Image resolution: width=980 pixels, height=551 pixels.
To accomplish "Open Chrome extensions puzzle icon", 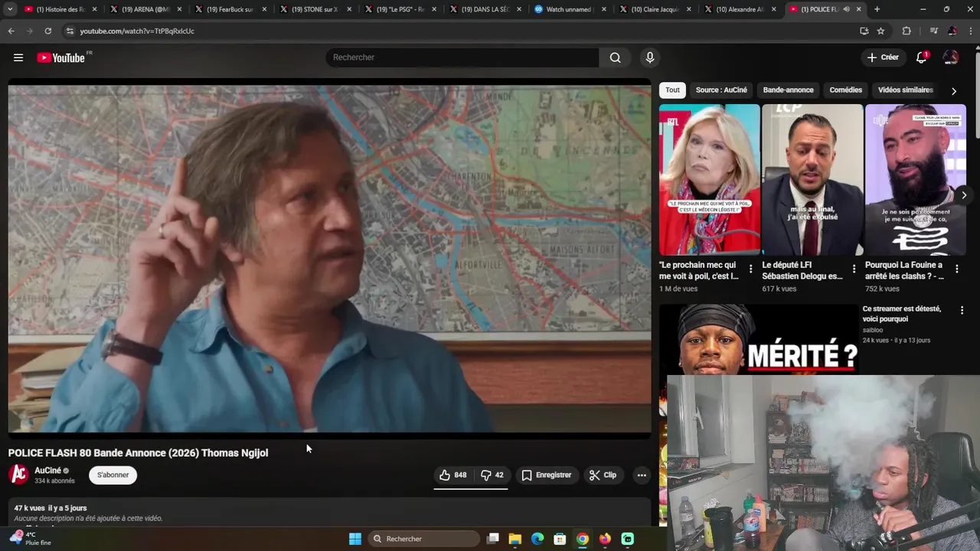I will [x=906, y=31].
